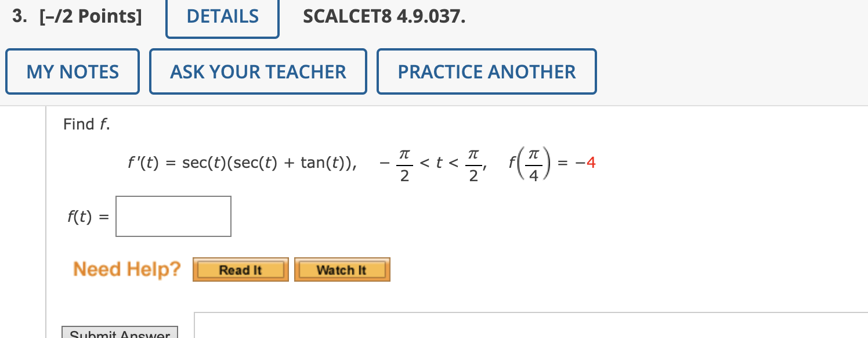Viewport: 868px width, 338px height.
Task: View written help by clicking Read It
Action: tap(240, 269)
